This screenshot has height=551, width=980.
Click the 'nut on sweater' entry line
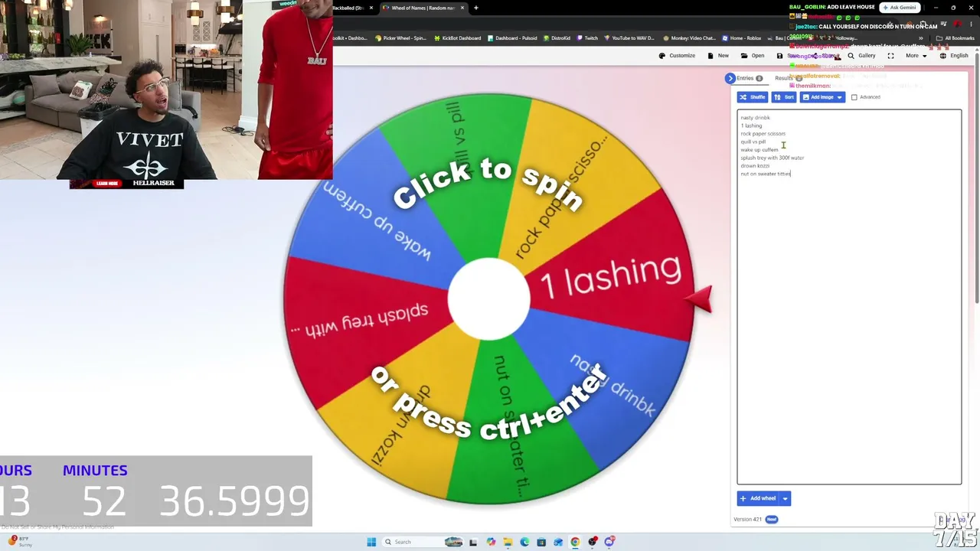coord(766,174)
